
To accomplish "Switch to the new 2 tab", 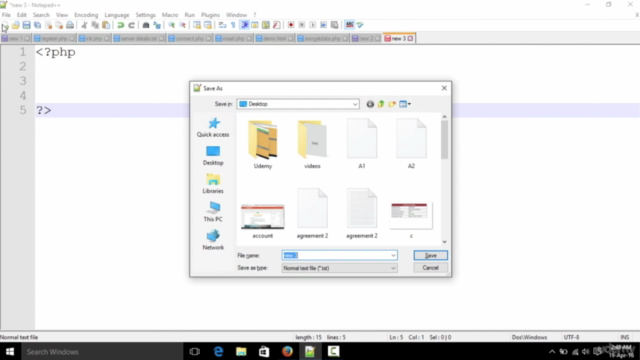I will tap(366, 38).
